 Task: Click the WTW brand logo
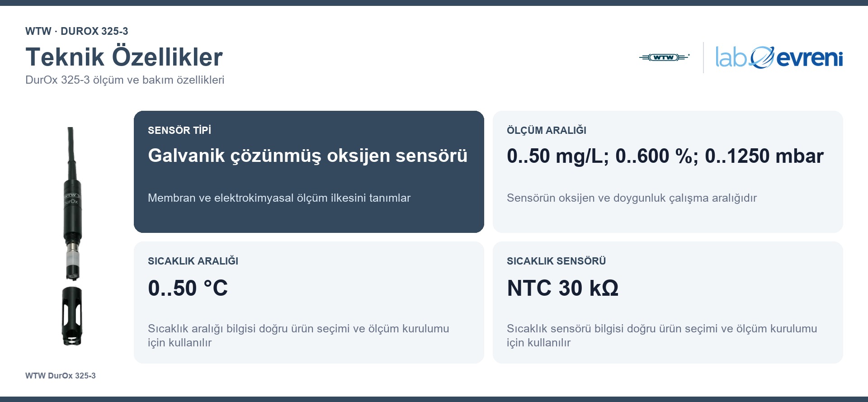pyautogui.click(x=664, y=57)
